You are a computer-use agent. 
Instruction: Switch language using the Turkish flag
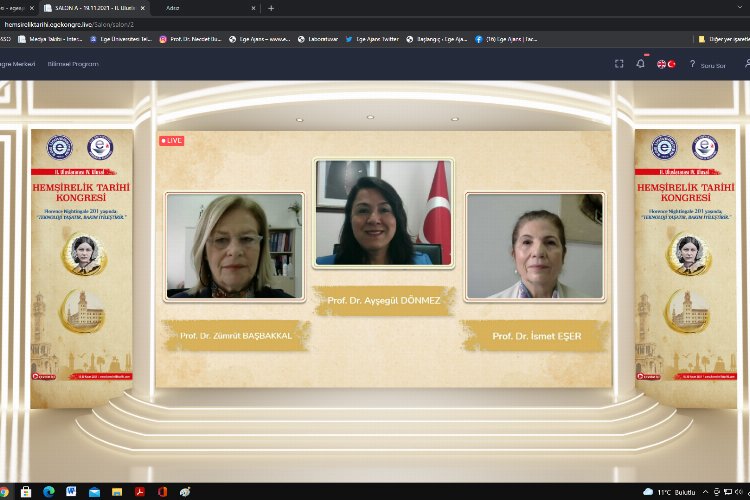pos(671,64)
